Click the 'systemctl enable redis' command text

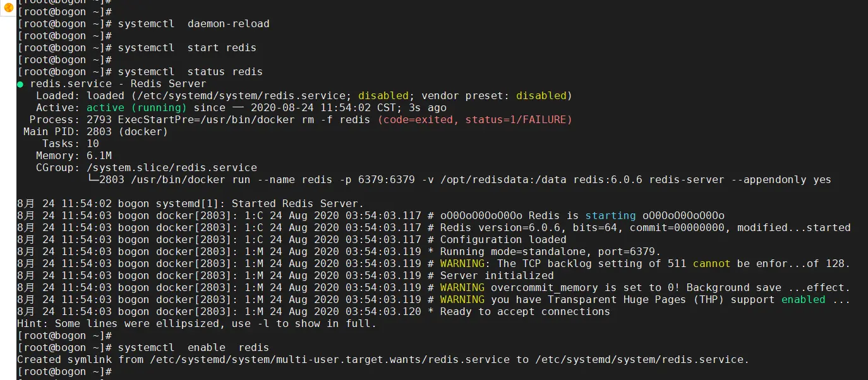(194, 348)
